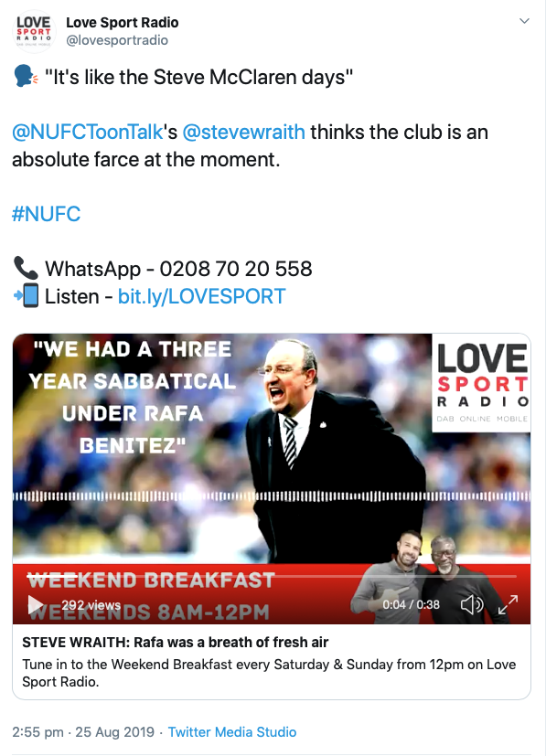Open the #NUFC hashtag
The image size is (546, 756).
(x=47, y=214)
